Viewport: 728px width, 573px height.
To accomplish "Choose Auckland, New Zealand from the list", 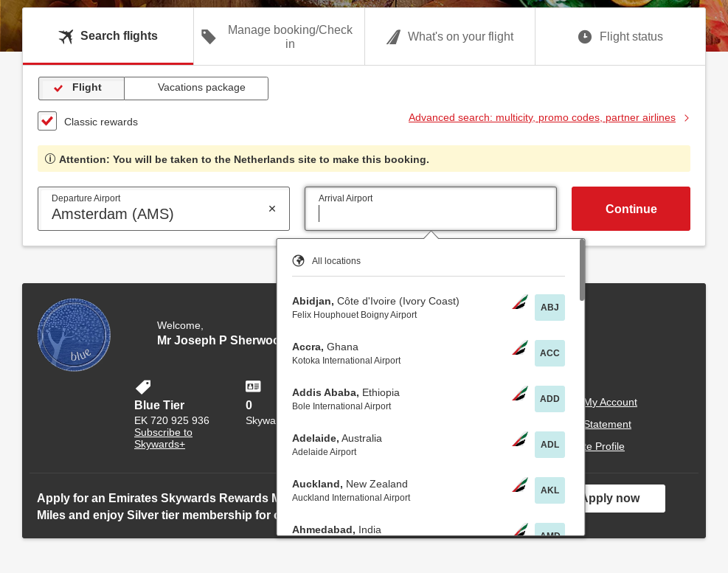I will point(428,490).
